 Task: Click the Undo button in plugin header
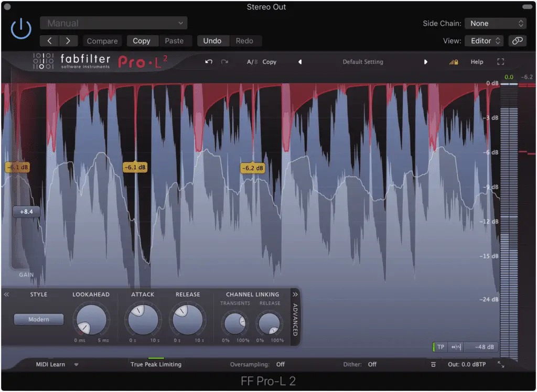coord(212,41)
